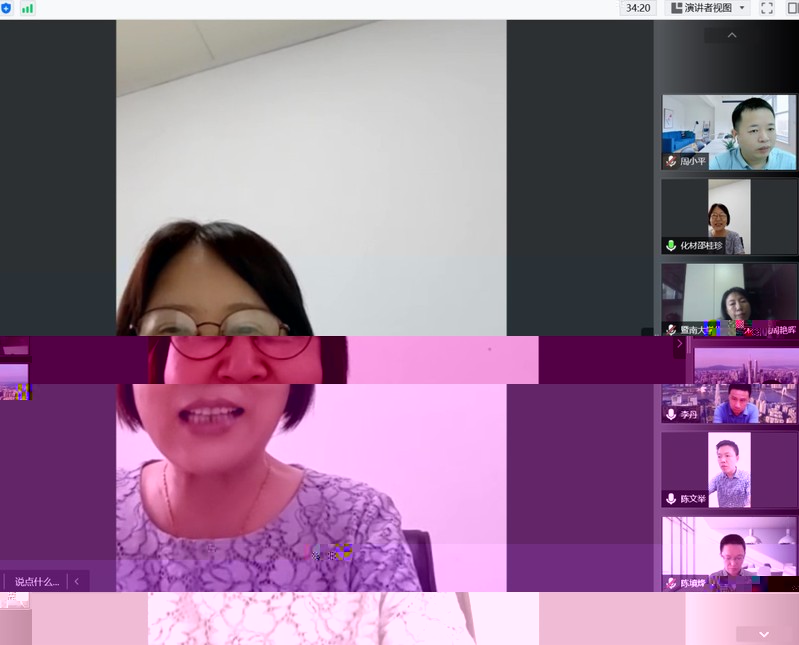Image resolution: width=799 pixels, height=645 pixels.
Task: Click microphone icon beside 李丹
Action: (671, 414)
